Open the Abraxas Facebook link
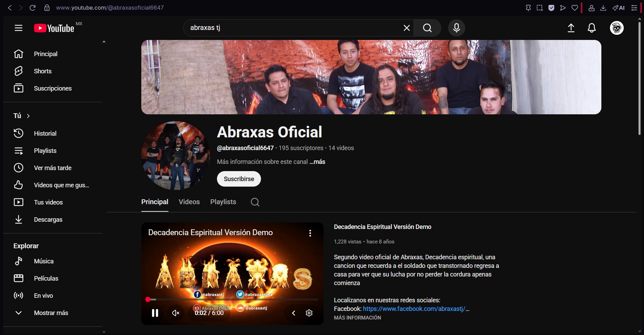The width and height of the screenshot is (644, 335). [x=414, y=309]
